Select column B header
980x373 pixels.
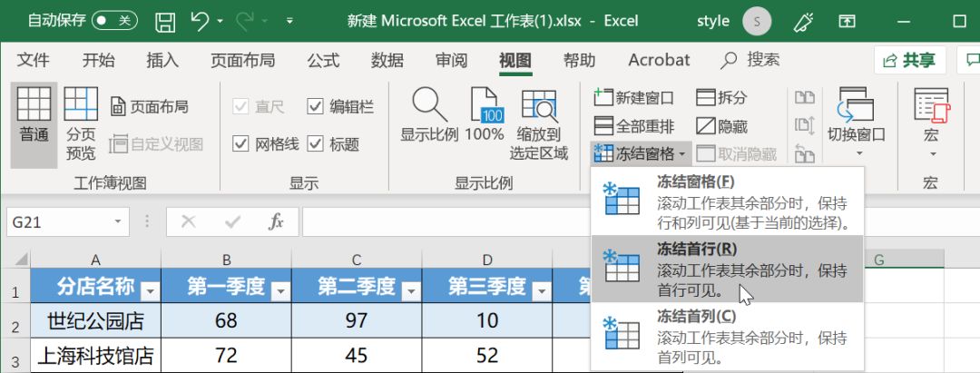click(x=226, y=260)
